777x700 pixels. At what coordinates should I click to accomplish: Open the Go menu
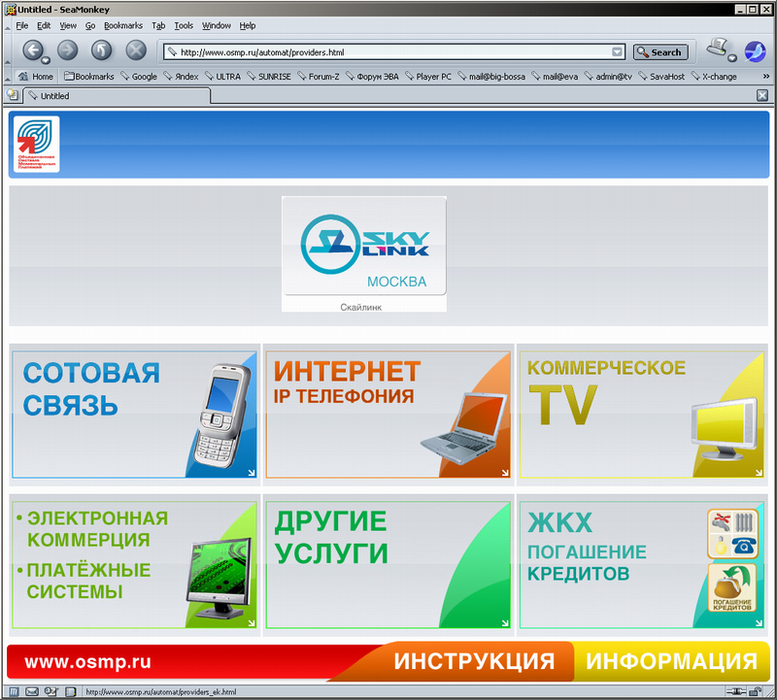(89, 26)
